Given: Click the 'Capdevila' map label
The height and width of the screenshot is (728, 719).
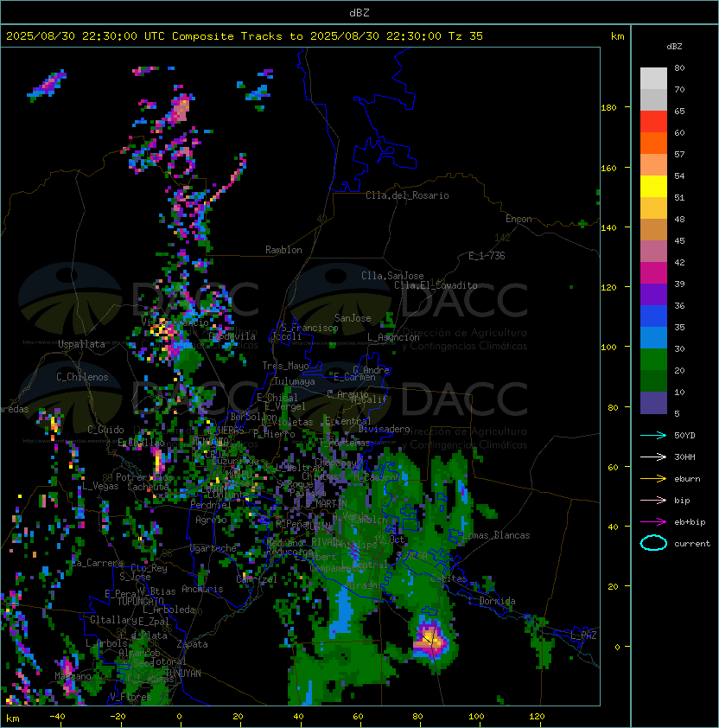Looking at the screenshot, I should pos(232,336).
